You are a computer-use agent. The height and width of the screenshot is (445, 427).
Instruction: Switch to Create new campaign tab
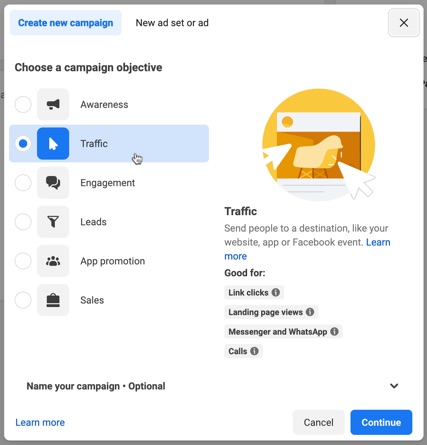coord(66,23)
